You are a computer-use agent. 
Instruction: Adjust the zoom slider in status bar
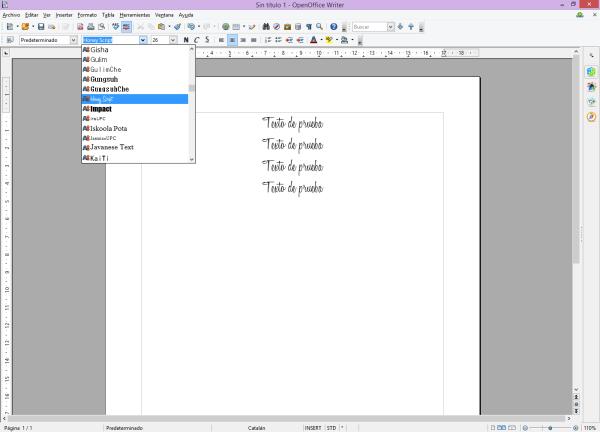click(549, 427)
